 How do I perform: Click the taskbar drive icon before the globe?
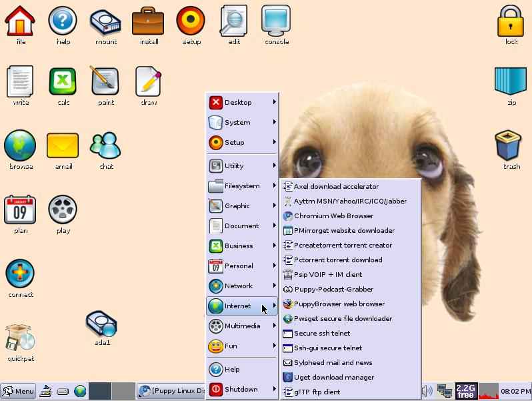[x=63, y=392]
